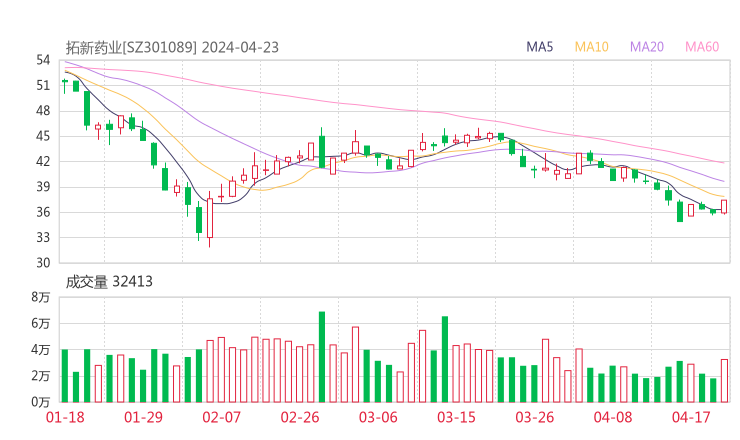Click the tallest green volume bar near 02-26
Screen dimensions: 740x440
pos(322,357)
